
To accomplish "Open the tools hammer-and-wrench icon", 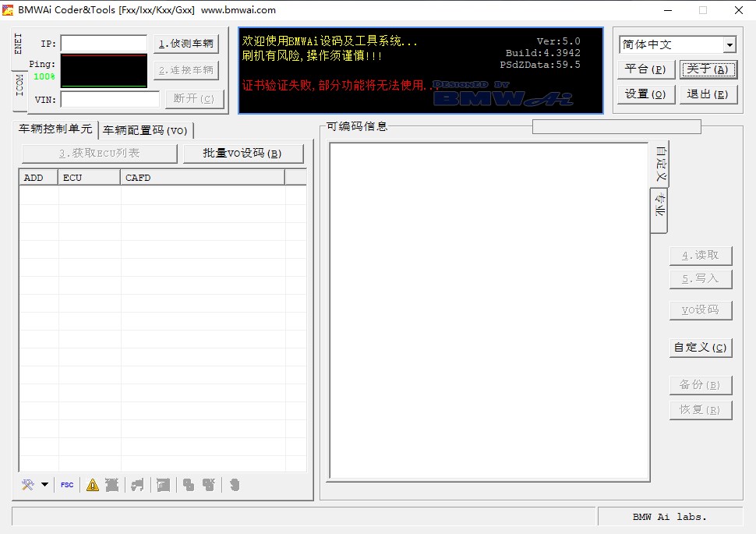I will click(28, 485).
